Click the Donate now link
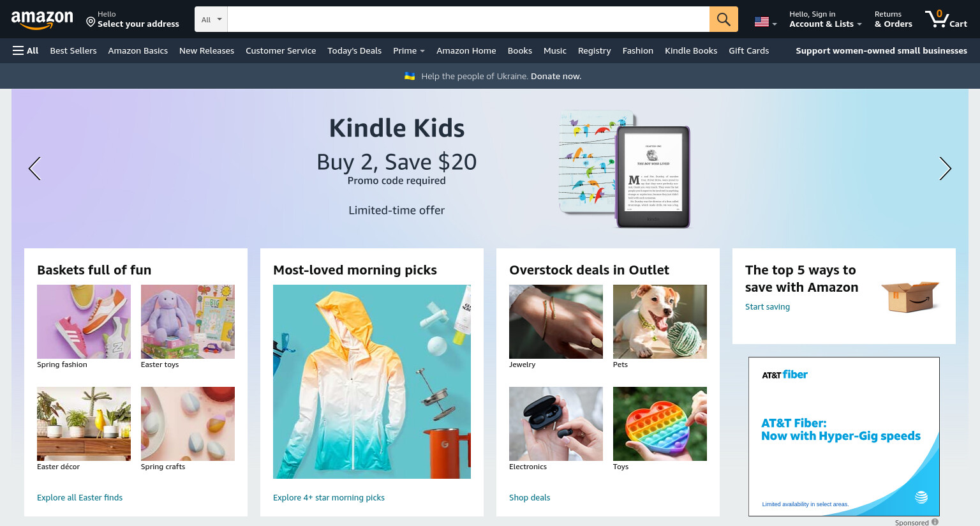Image resolution: width=980 pixels, height=526 pixels. 556,76
